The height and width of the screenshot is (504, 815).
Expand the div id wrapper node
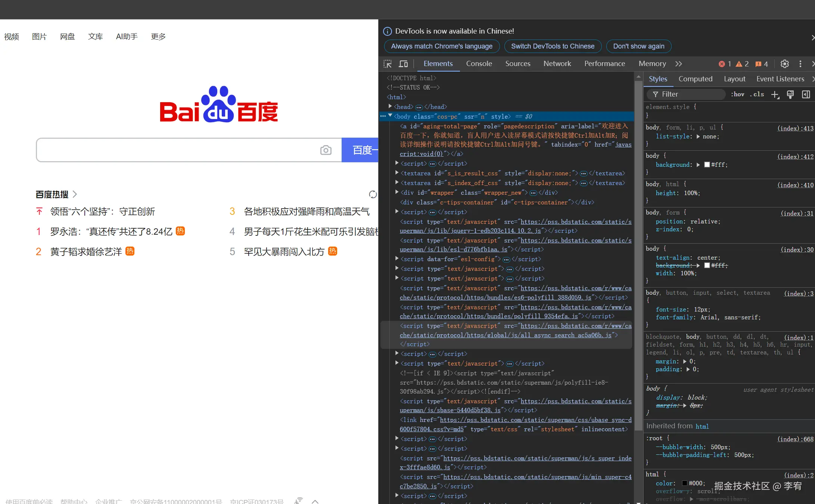tap(397, 192)
